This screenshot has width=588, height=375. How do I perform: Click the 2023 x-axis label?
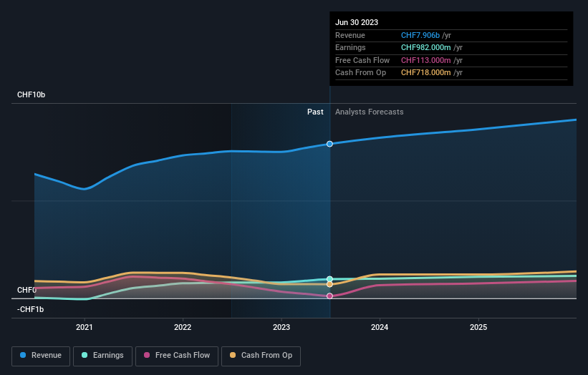click(x=281, y=327)
